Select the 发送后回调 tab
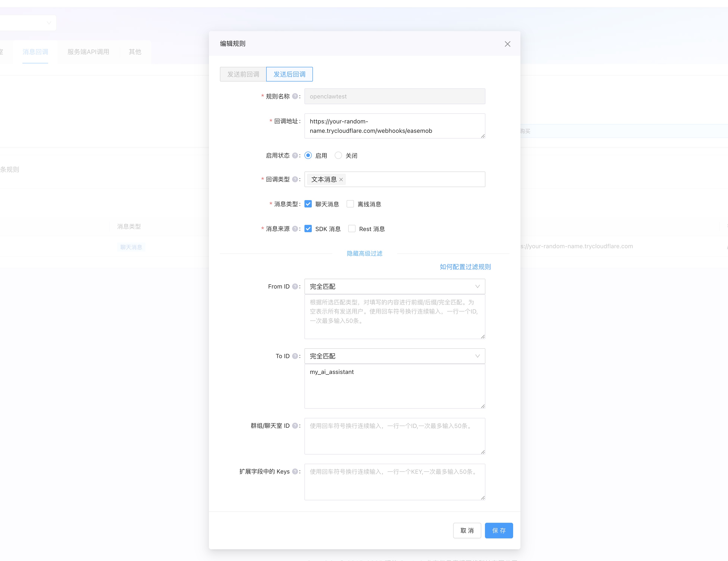This screenshot has width=728, height=561. (289, 74)
